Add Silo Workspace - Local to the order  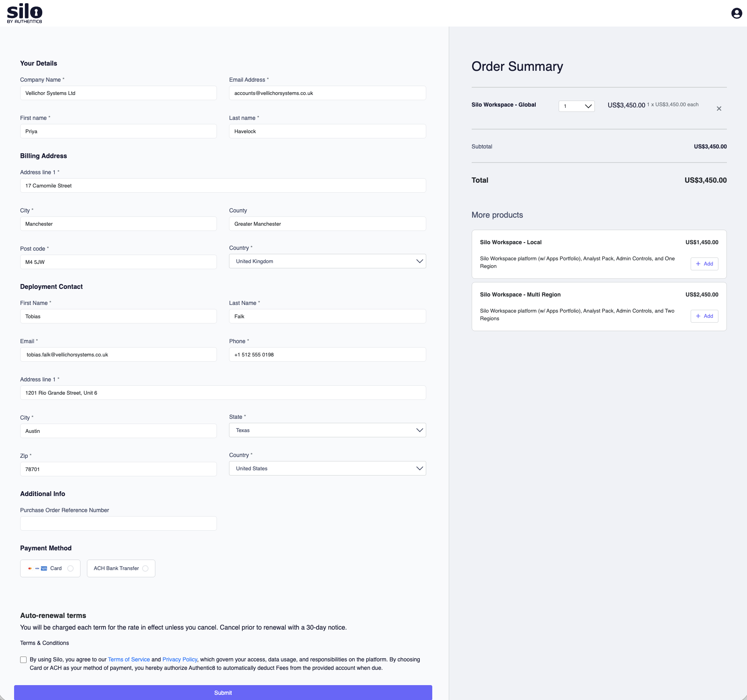[704, 264]
